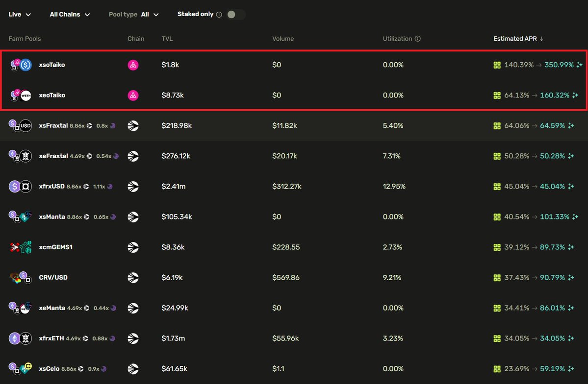Click the Chain column header
The image size is (588, 384).
[136, 39]
